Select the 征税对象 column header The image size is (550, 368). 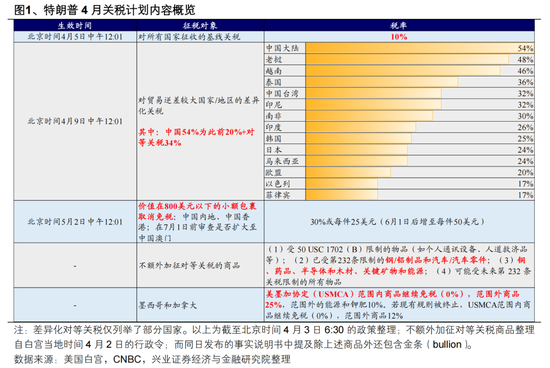(200, 25)
